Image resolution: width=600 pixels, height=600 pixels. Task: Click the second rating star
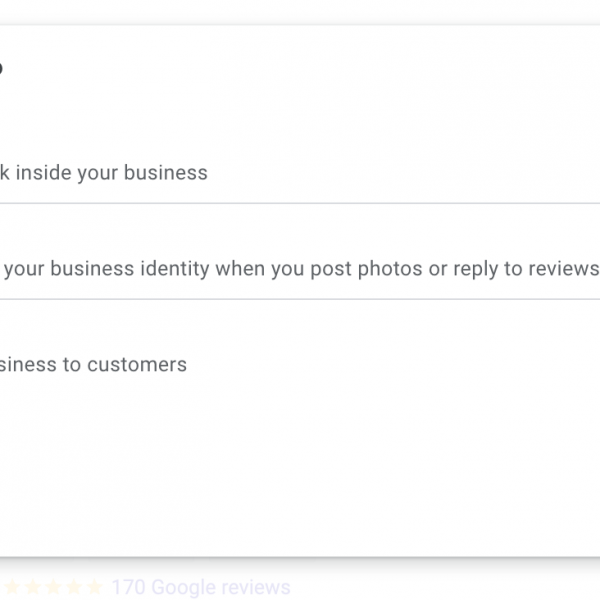pos(33,587)
